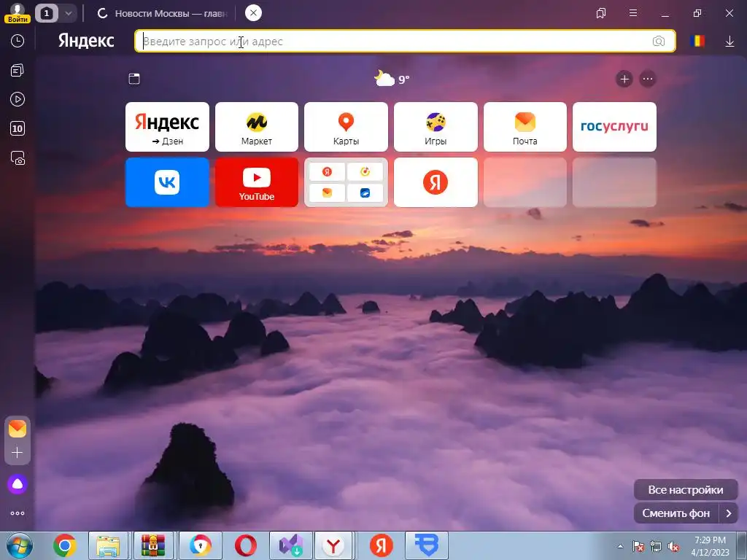Viewport: 747px width, 560px height.
Task: Click the blue shield taskbar icon
Action: tap(426, 545)
